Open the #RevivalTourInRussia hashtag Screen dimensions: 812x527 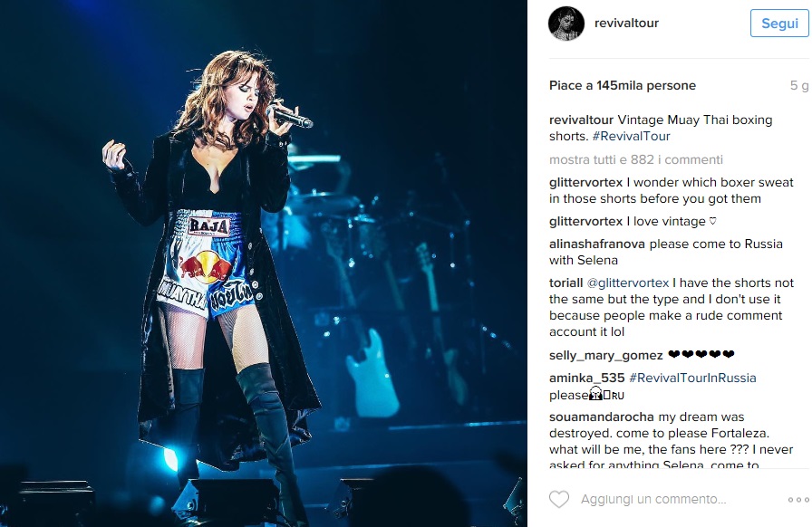click(x=692, y=378)
